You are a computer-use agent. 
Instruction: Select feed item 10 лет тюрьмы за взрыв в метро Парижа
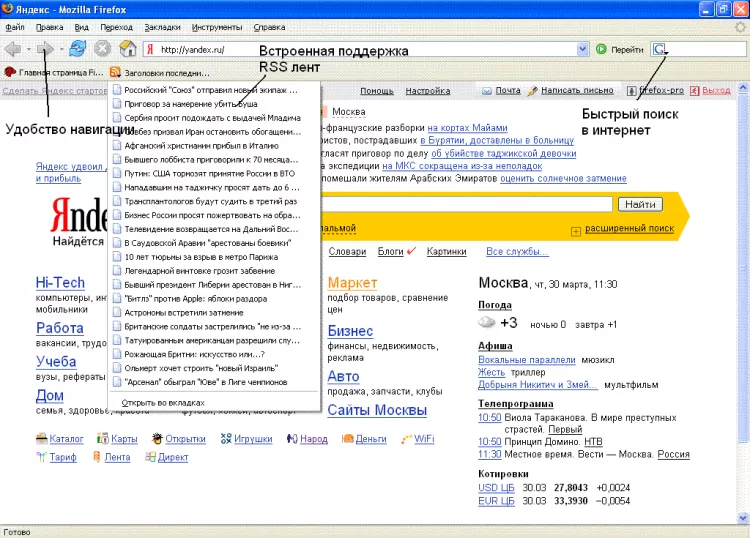coord(214,257)
